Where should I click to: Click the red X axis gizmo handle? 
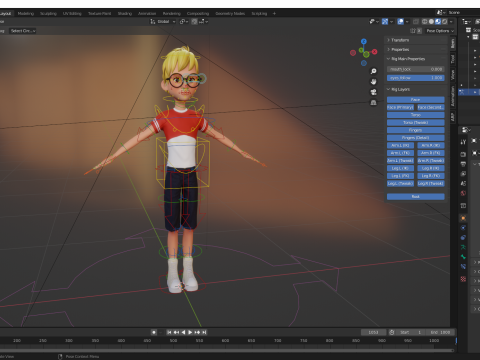375,52
